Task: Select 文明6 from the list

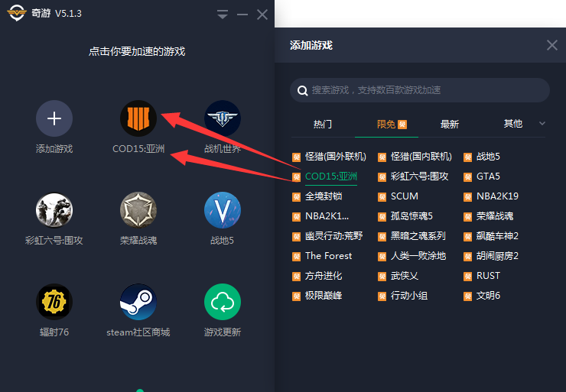Action: (488, 296)
